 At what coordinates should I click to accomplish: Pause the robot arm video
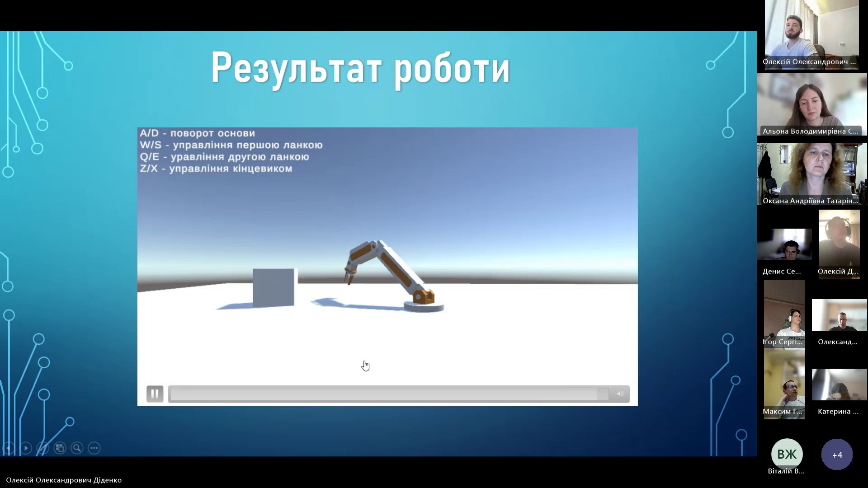click(x=155, y=394)
